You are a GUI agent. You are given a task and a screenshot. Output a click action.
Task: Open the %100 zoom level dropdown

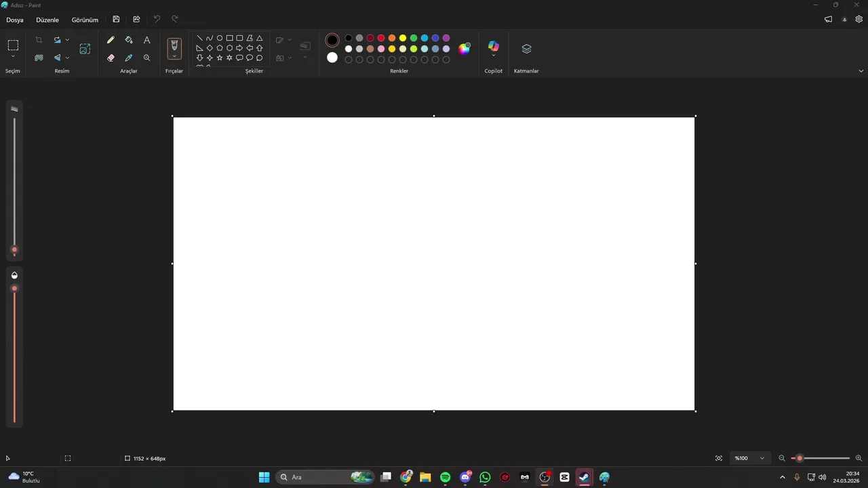750,458
